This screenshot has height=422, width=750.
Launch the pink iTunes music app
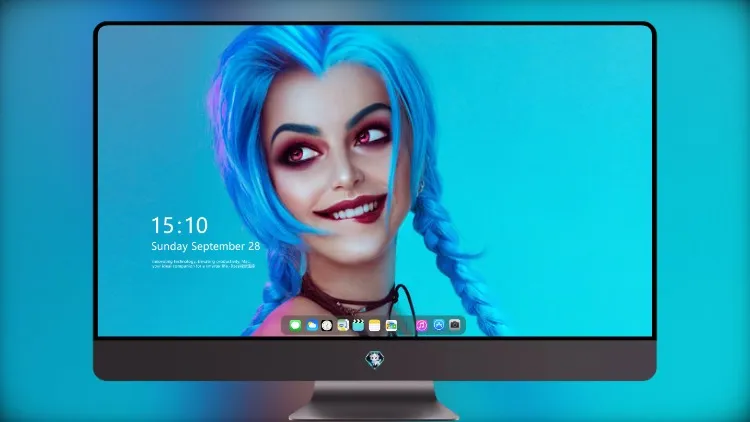coord(421,325)
